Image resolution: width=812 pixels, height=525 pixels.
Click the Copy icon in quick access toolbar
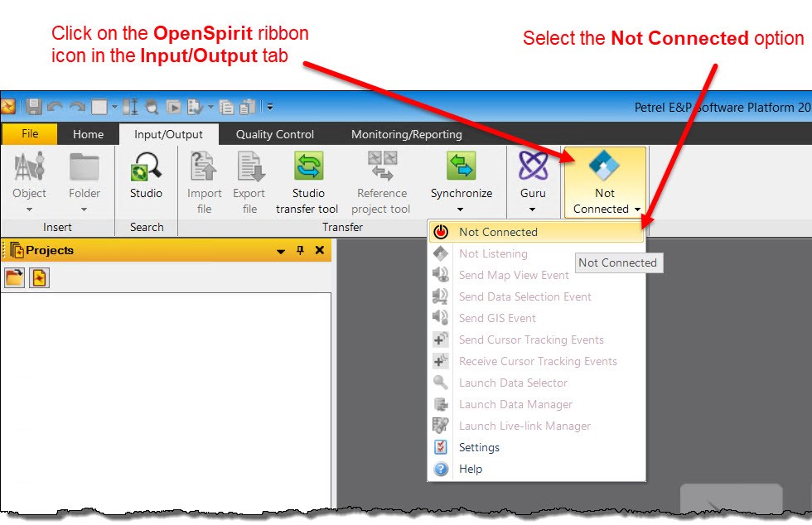(x=226, y=107)
